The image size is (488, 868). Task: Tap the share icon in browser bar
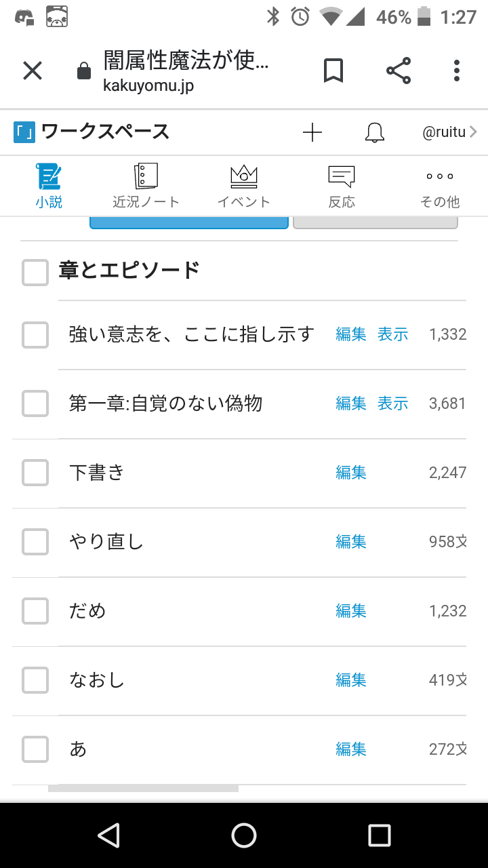click(399, 71)
